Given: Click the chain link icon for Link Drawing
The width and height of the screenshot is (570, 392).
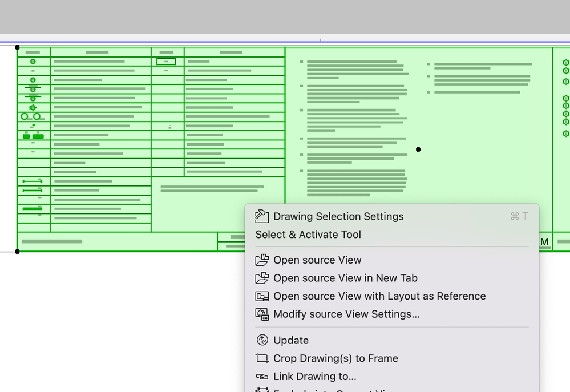Looking at the screenshot, I should 262,376.
